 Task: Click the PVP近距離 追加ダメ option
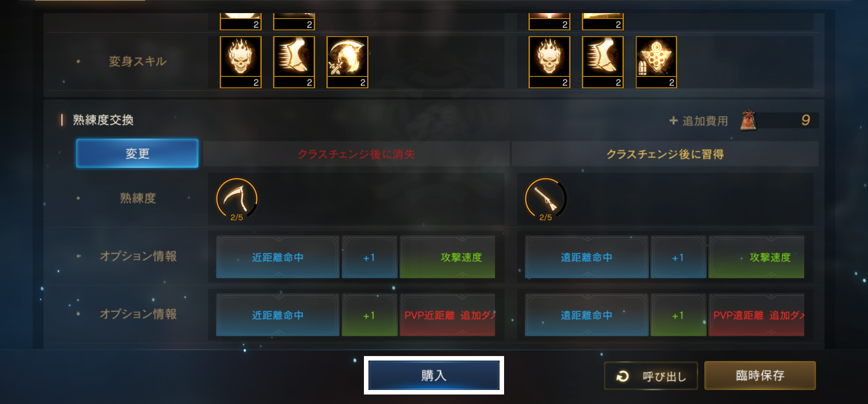(447, 315)
